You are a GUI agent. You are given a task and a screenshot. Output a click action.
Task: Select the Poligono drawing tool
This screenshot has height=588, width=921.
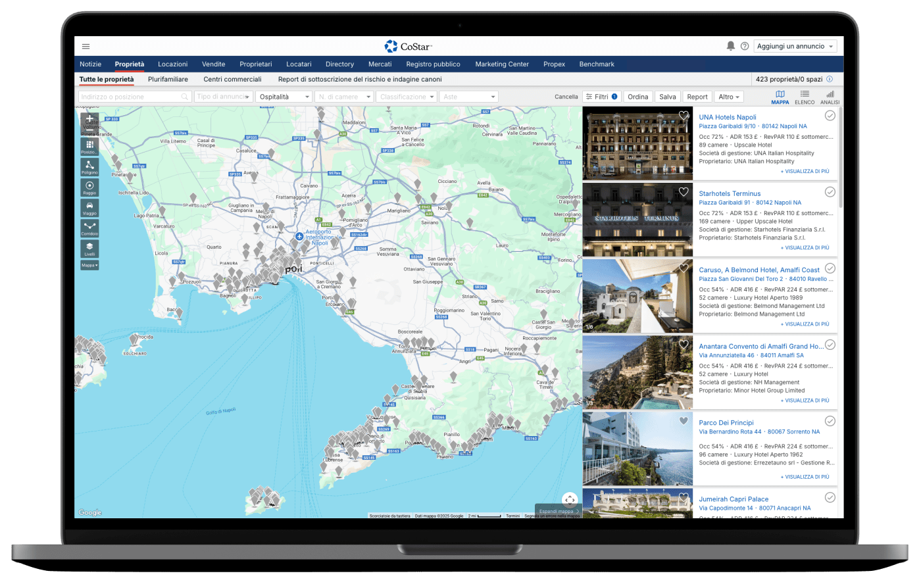89,166
